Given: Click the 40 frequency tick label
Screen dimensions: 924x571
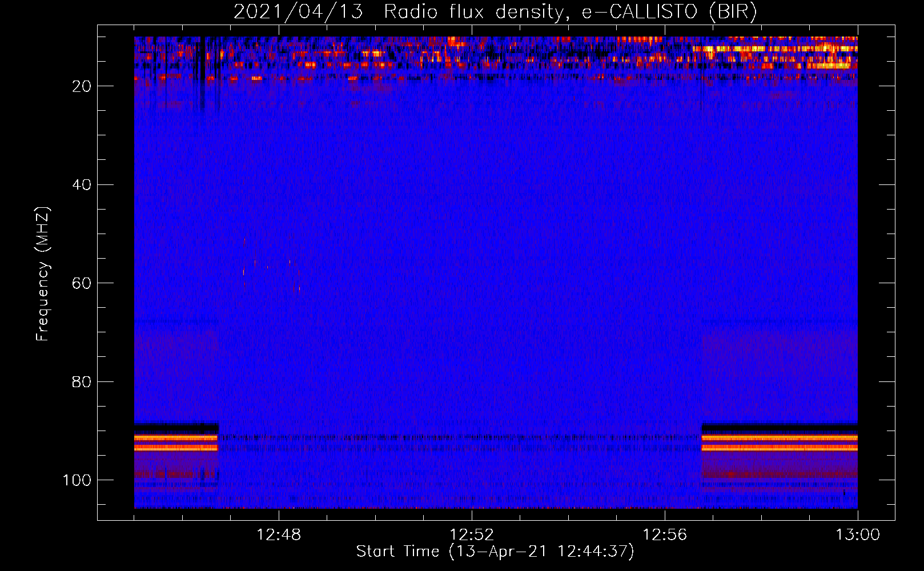Looking at the screenshot, I should (82, 185).
